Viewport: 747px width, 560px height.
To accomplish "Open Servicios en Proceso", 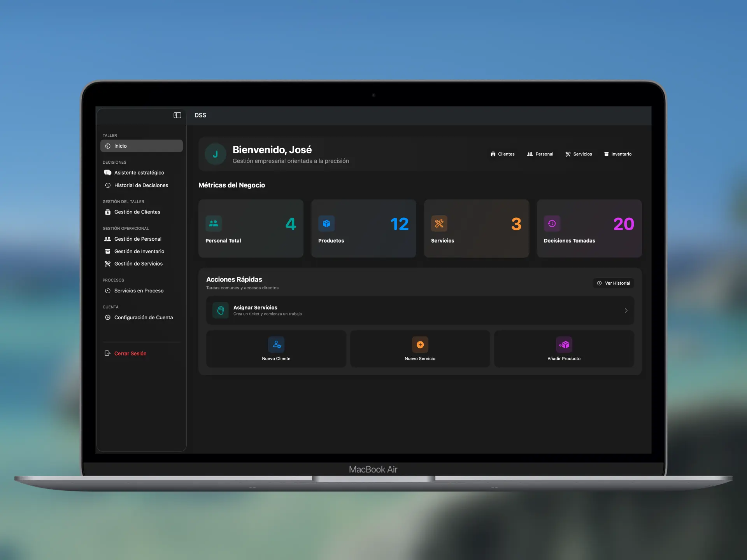I will point(139,290).
